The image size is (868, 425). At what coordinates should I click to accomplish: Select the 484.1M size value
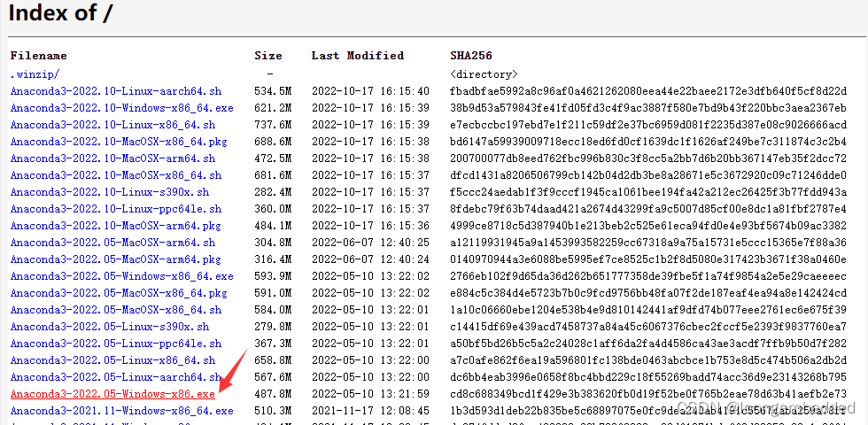273,226
